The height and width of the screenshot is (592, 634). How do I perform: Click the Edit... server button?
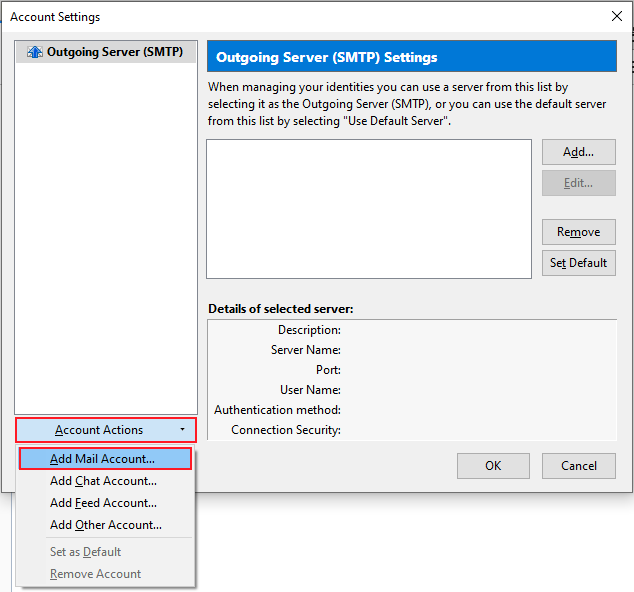(x=578, y=183)
